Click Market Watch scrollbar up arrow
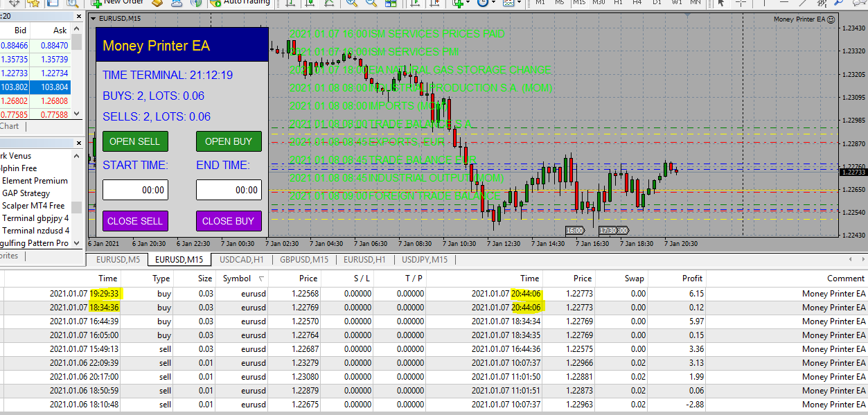This screenshot has height=415, width=868. coord(77,29)
